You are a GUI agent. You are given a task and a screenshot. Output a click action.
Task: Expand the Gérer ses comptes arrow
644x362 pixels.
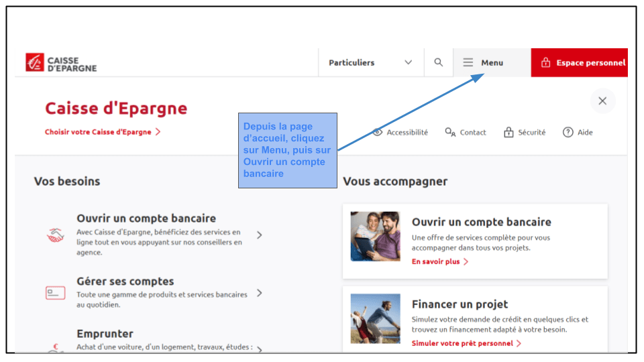tap(259, 293)
